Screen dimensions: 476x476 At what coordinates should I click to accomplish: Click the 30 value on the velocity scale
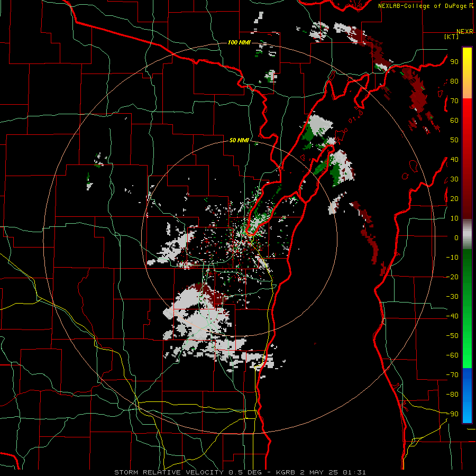(454, 179)
